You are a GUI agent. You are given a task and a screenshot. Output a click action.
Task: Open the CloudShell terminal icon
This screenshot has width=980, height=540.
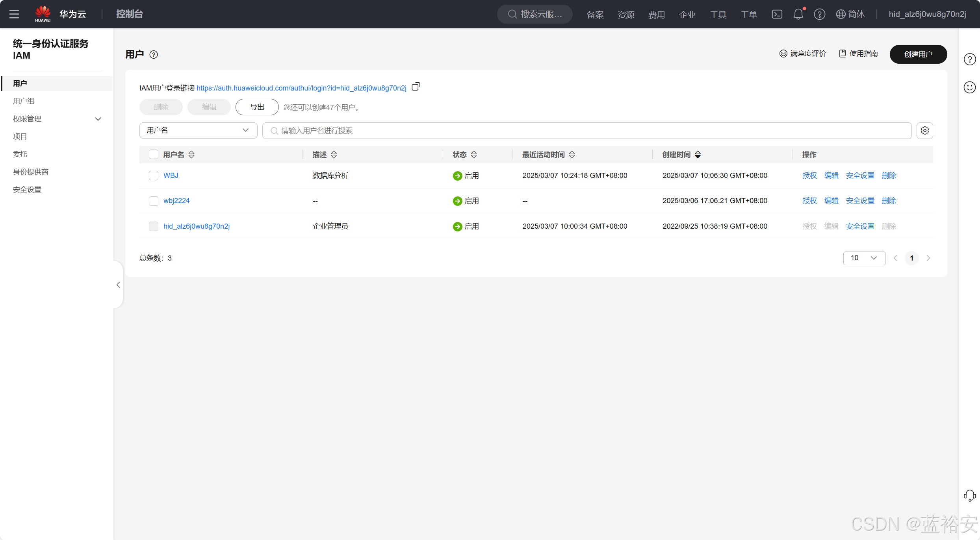point(777,14)
